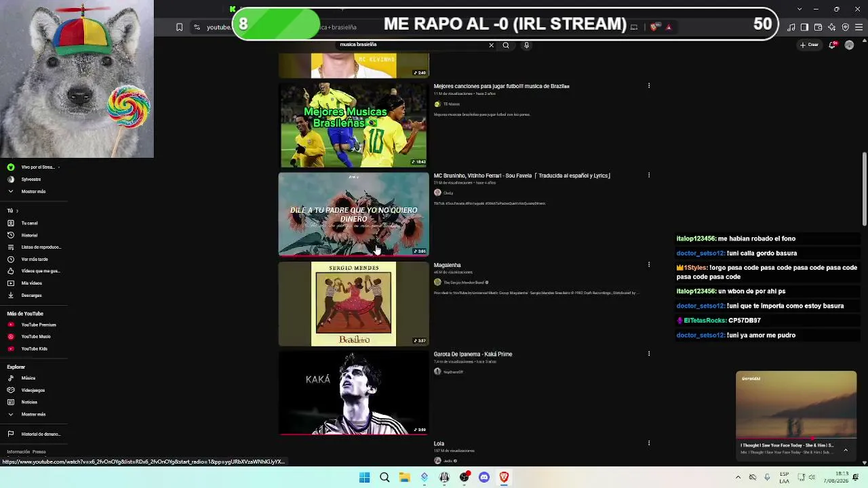The width and height of the screenshot is (868, 488).
Task: Open the Windows Start menu
Action: pyautogui.click(x=364, y=477)
